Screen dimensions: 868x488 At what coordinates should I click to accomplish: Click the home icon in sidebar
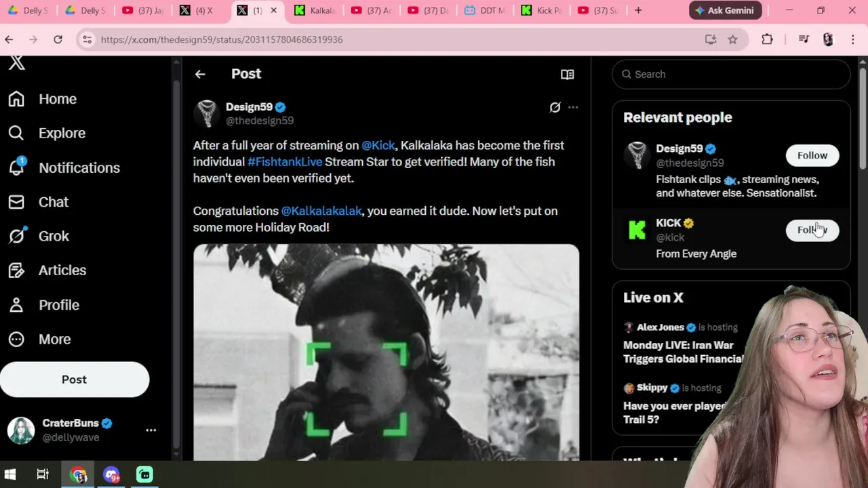pyautogui.click(x=16, y=99)
